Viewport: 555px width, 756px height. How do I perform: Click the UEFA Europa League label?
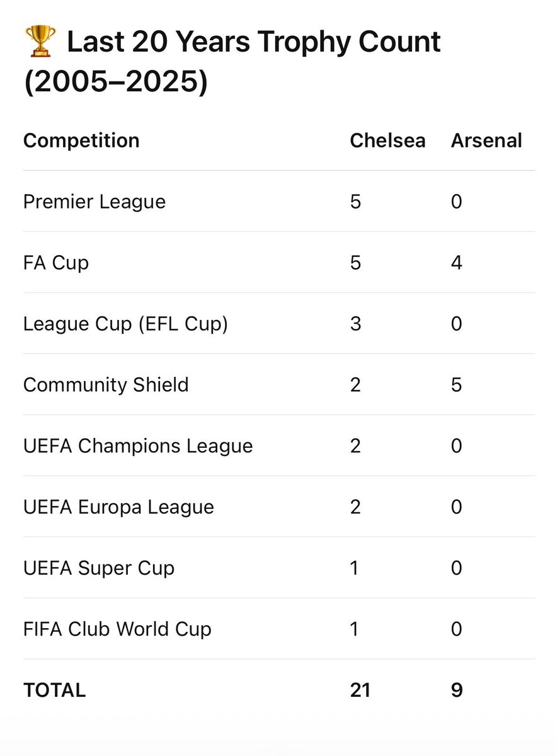(118, 507)
